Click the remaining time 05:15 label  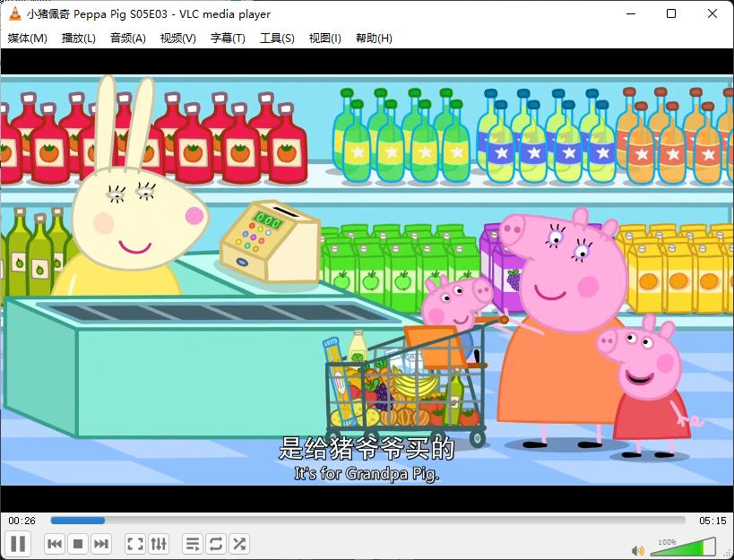712,521
